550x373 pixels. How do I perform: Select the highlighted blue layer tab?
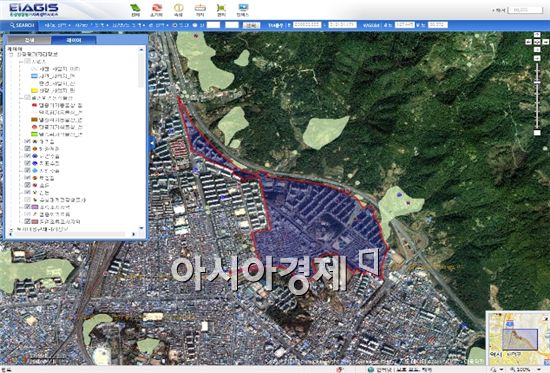pos(74,40)
